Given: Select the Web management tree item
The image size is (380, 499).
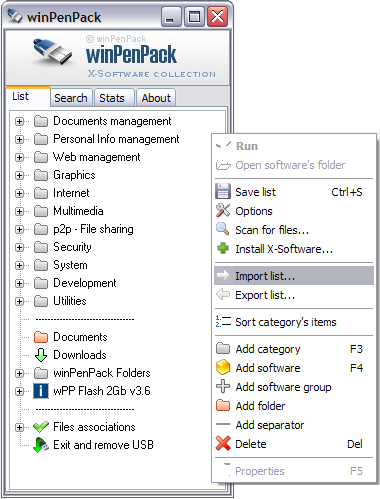Looking at the screenshot, I should 97,157.
